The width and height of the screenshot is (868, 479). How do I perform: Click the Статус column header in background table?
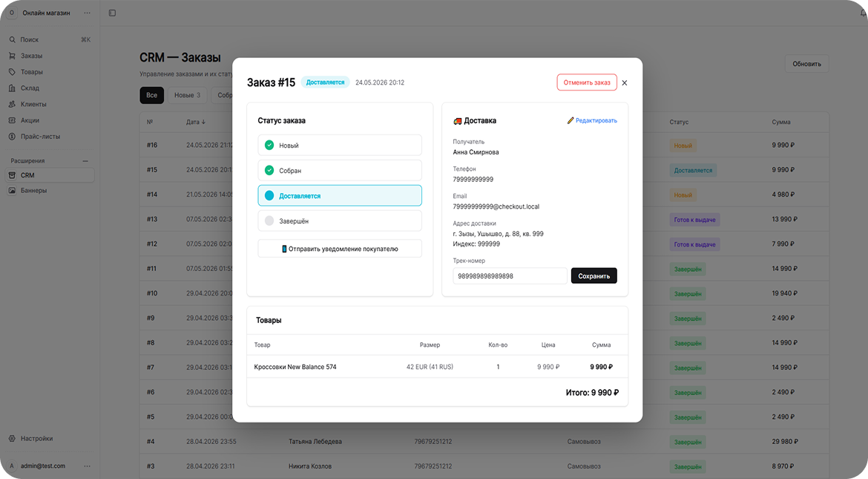pos(680,122)
